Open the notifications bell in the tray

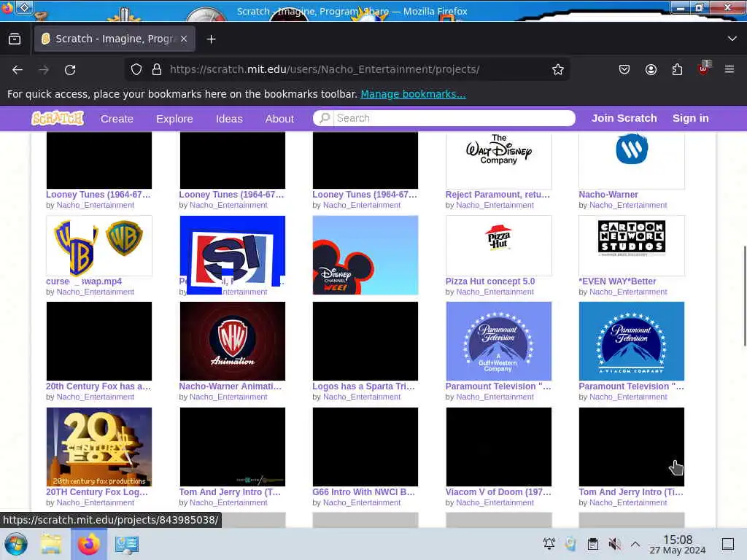point(549,544)
